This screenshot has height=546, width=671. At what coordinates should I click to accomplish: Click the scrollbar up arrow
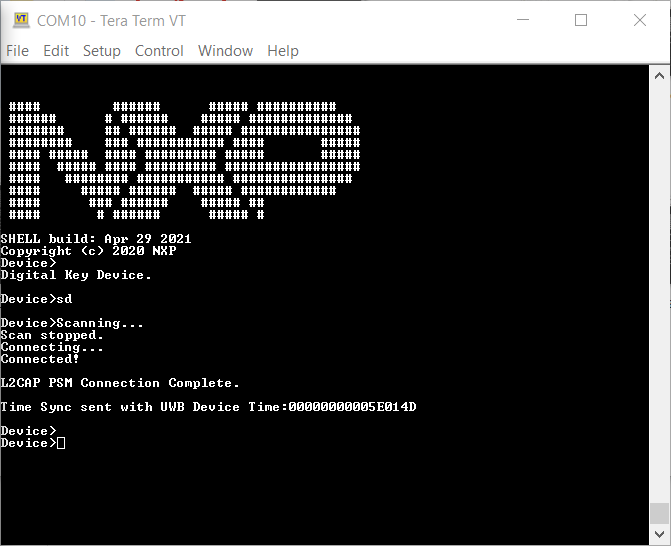click(x=659, y=76)
